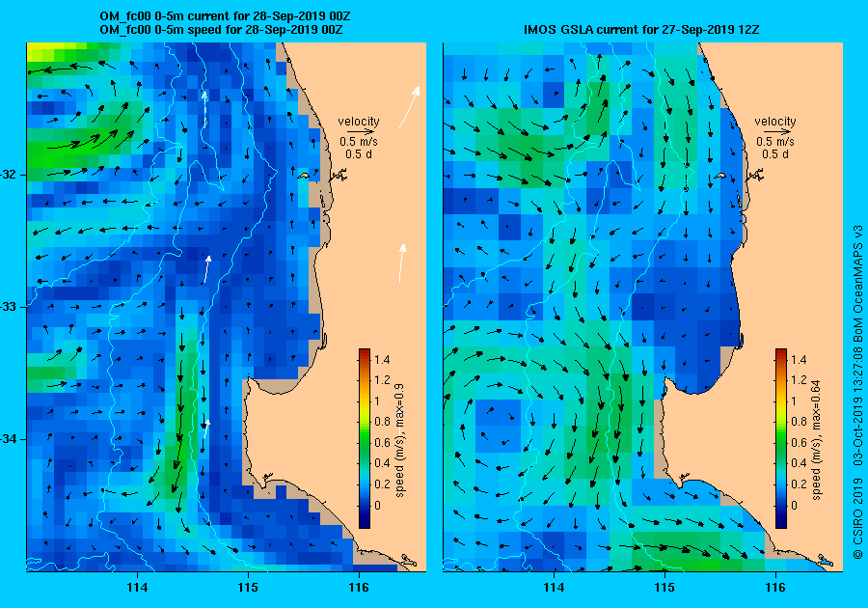Click the title 'IMOS GSLA current for 27-Sep-2019 12Z'
Screen dimensions: 868x608
[x=641, y=29]
